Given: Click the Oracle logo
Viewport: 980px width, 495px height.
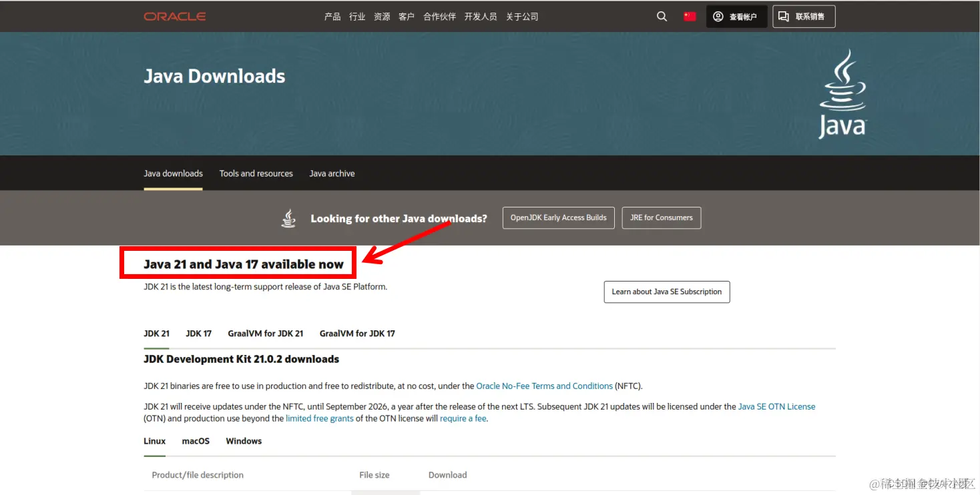Looking at the screenshot, I should pyautogui.click(x=175, y=17).
